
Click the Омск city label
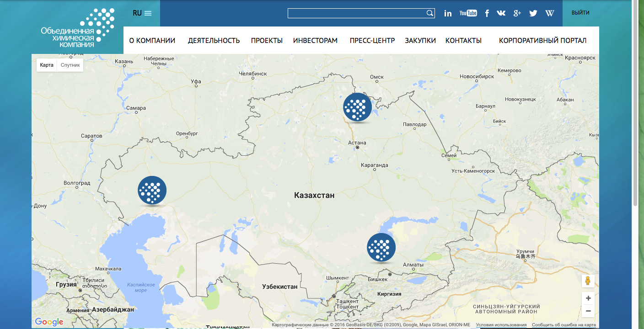click(376, 77)
